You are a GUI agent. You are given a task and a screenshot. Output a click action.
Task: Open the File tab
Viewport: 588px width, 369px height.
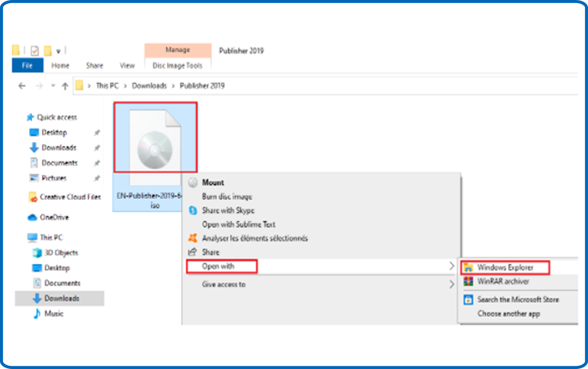pos(27,66)
